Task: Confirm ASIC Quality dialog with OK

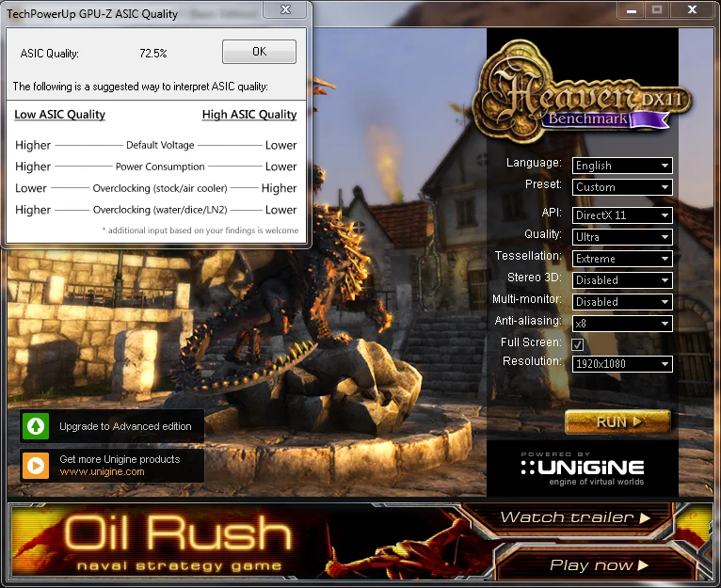Action: point(260,52)
